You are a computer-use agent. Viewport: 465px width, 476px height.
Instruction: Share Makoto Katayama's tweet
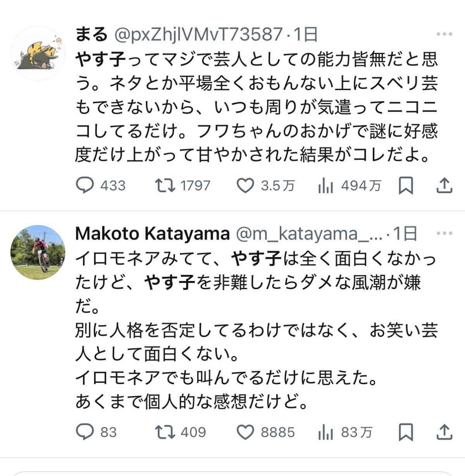[444, 432]
